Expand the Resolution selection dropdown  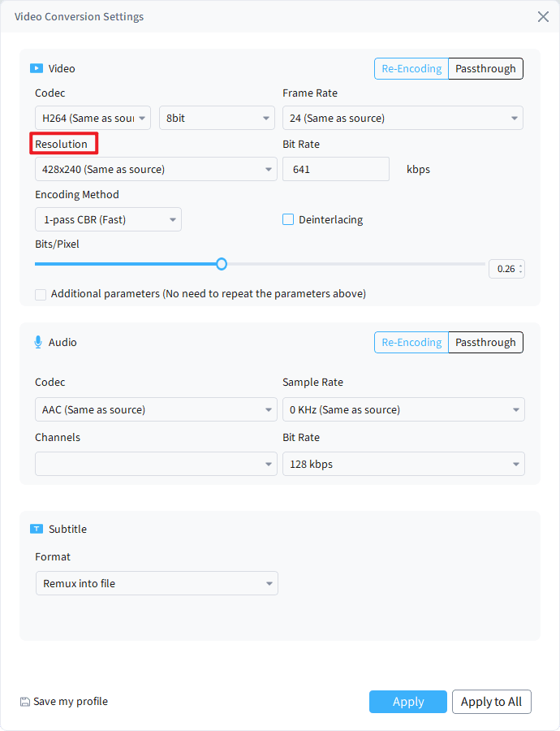tap(157, 169)
